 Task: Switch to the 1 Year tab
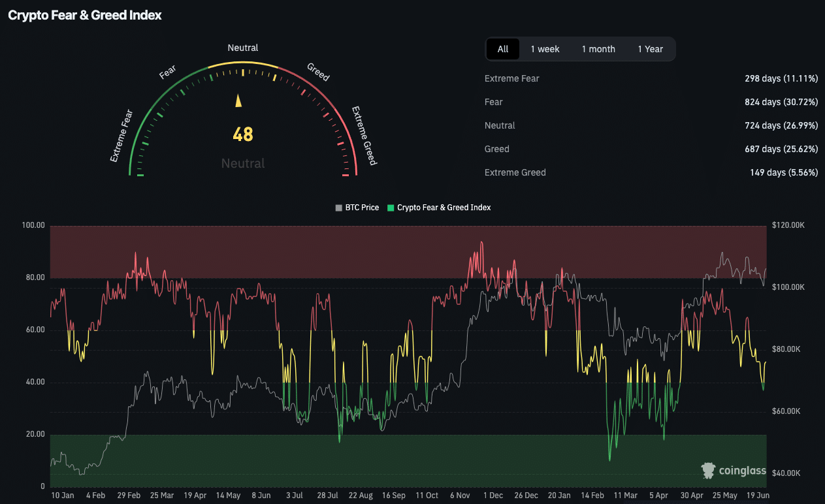[x=651, y=49]
